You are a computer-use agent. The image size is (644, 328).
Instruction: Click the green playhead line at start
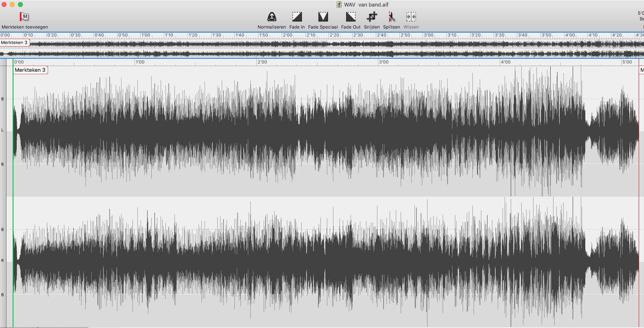pos(13,184)
